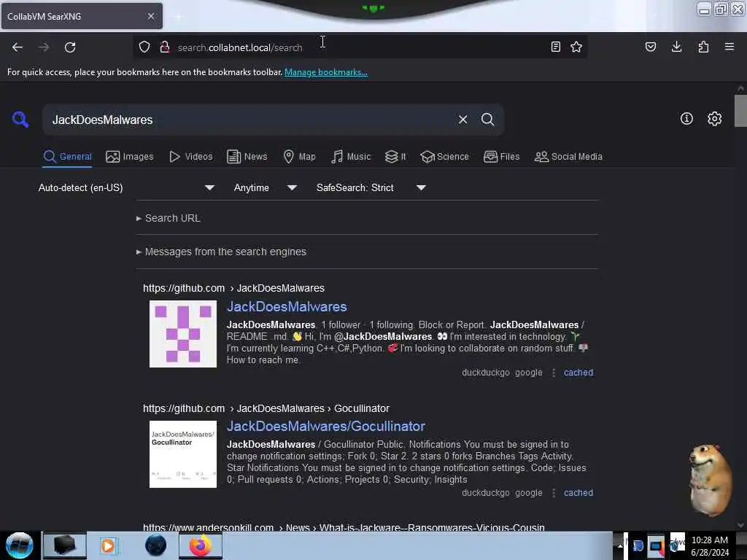Image resolution: width=747 pixels, height=560 pixels.
Task: Switch to the General tab
Action: tap(67, 157)
